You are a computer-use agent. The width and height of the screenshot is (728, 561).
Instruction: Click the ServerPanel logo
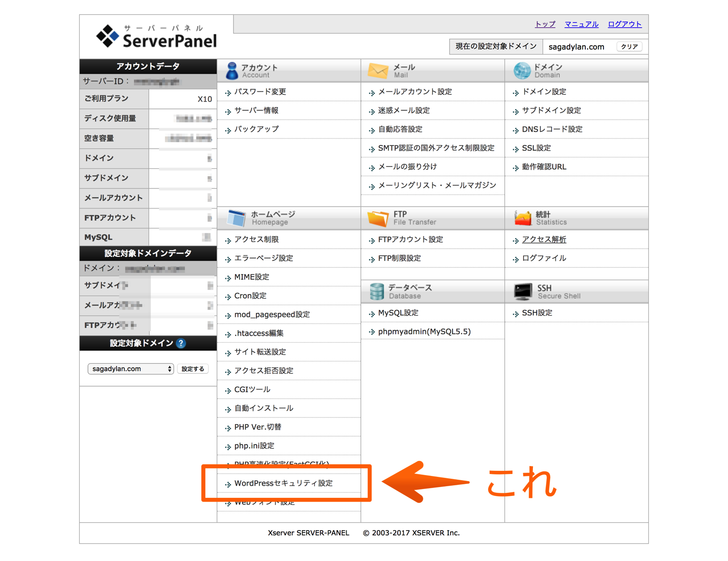[156, 36]
